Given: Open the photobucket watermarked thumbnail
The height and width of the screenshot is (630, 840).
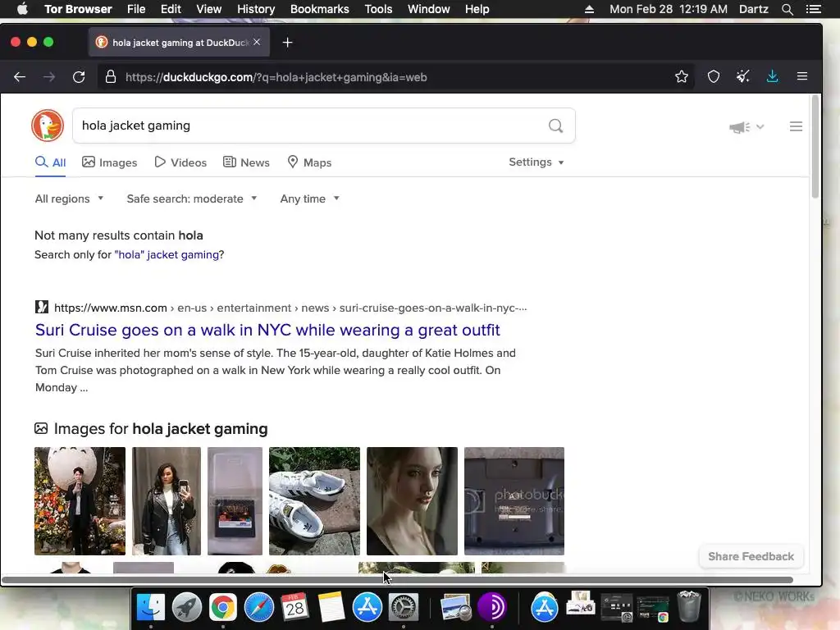Looking at the screenshot, I should point(514,501).
